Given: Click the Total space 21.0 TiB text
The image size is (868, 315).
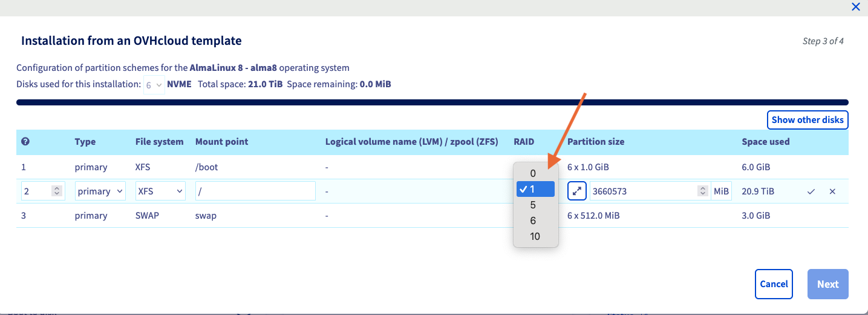Looking at the screenshot, I should click(240, 84).
